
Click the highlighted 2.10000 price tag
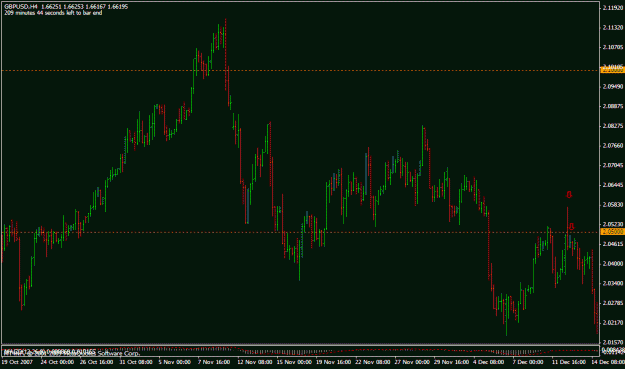tap(612, 70)
